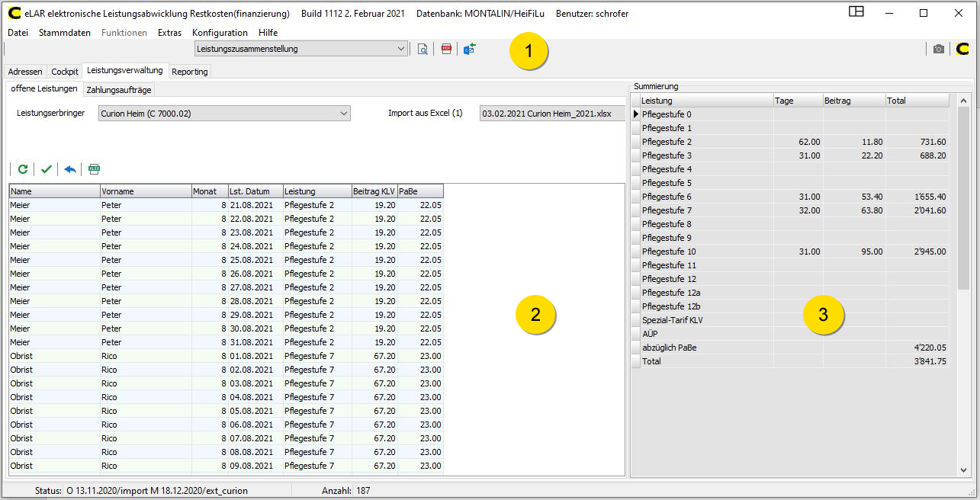Click the Import aus Excel file field
Screen dimensions: 980x500
coord(551,114)
